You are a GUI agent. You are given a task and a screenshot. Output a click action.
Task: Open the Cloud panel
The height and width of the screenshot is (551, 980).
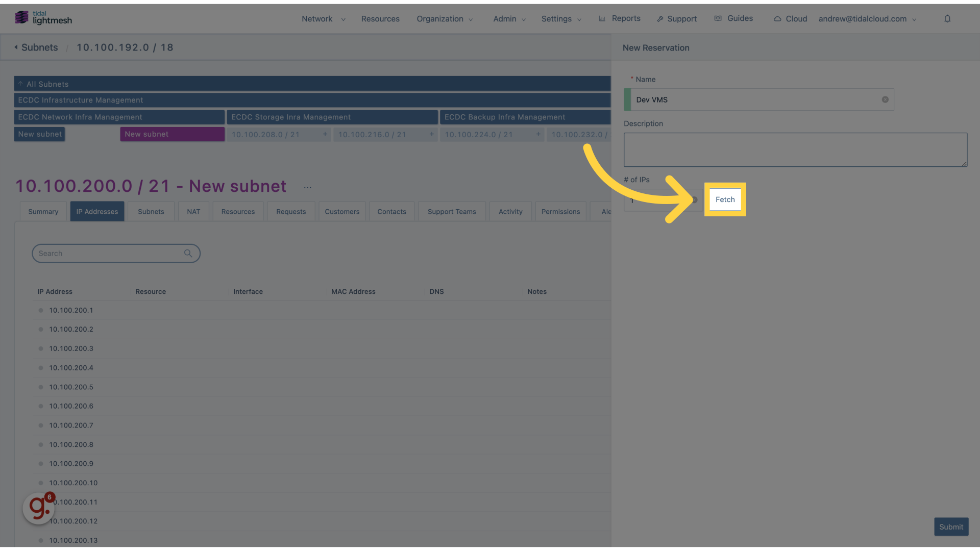point(791,18)
